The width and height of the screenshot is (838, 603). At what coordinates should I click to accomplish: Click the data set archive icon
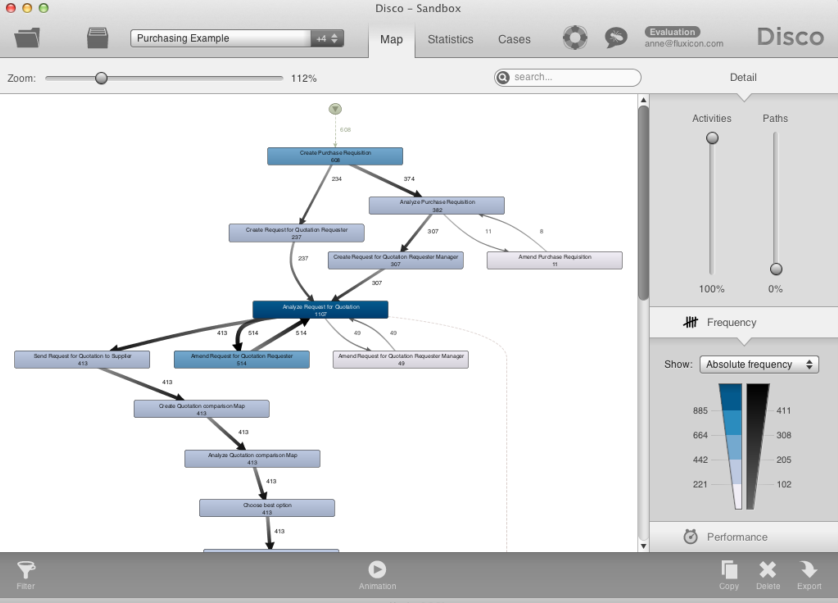[x=97, y=39]
